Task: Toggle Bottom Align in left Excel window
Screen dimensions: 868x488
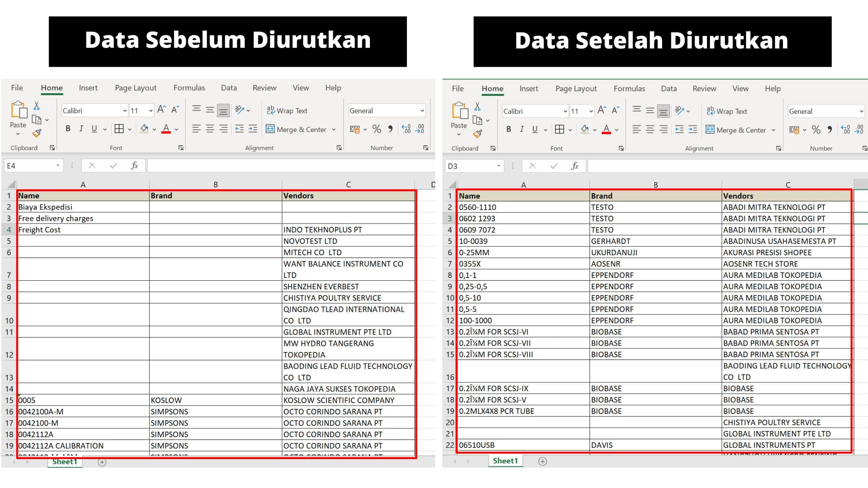Action: 223,110
